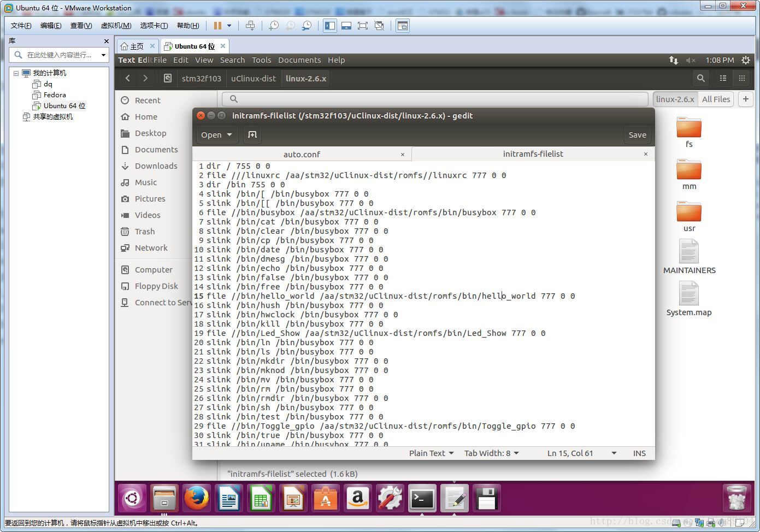760x532 pixels.
Task: Open the Ln 15, Col 61 position dropdown
Action: pos(582,453)
